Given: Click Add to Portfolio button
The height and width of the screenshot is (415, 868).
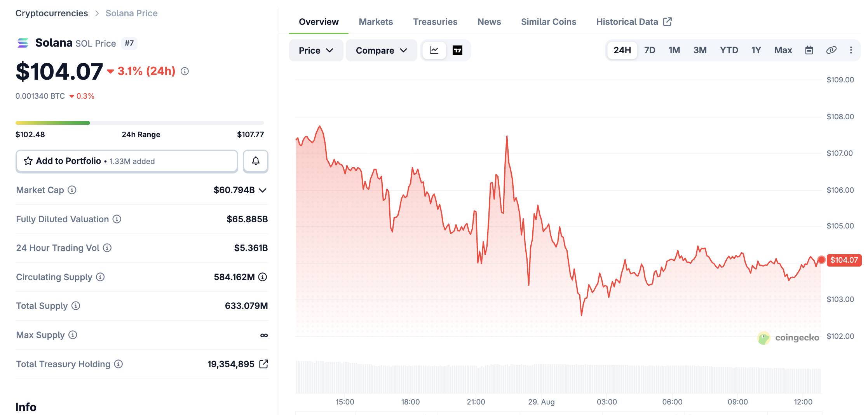Looking at the screenshot, I should (x=127, y=161).
